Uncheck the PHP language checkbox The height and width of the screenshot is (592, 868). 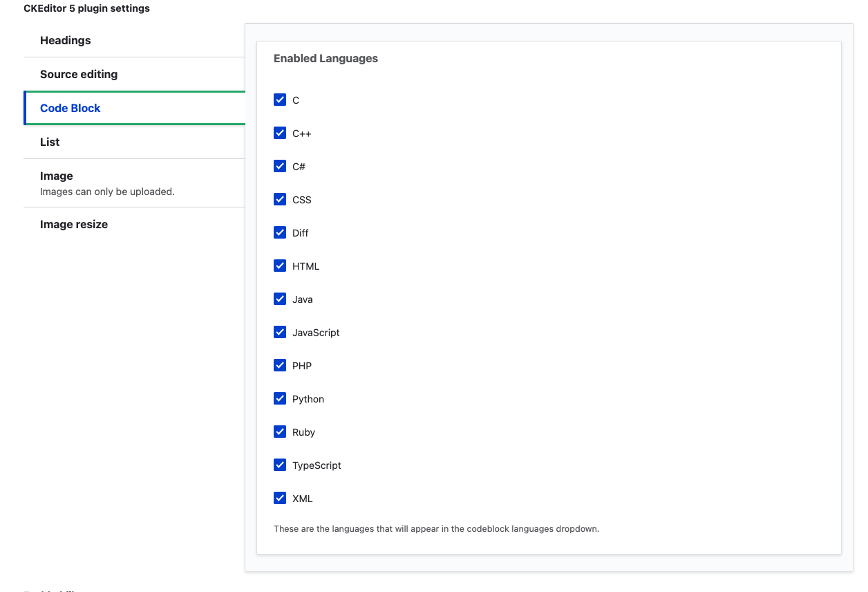pos(280,365)
